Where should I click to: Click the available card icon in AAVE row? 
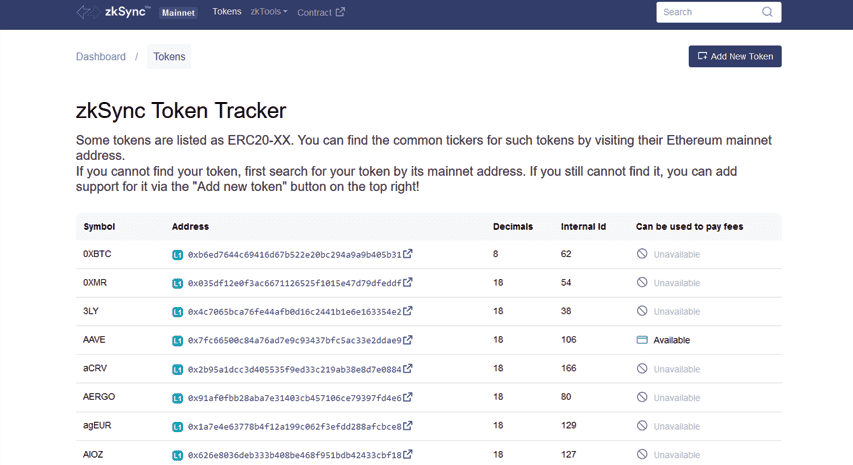click(642, 340)
